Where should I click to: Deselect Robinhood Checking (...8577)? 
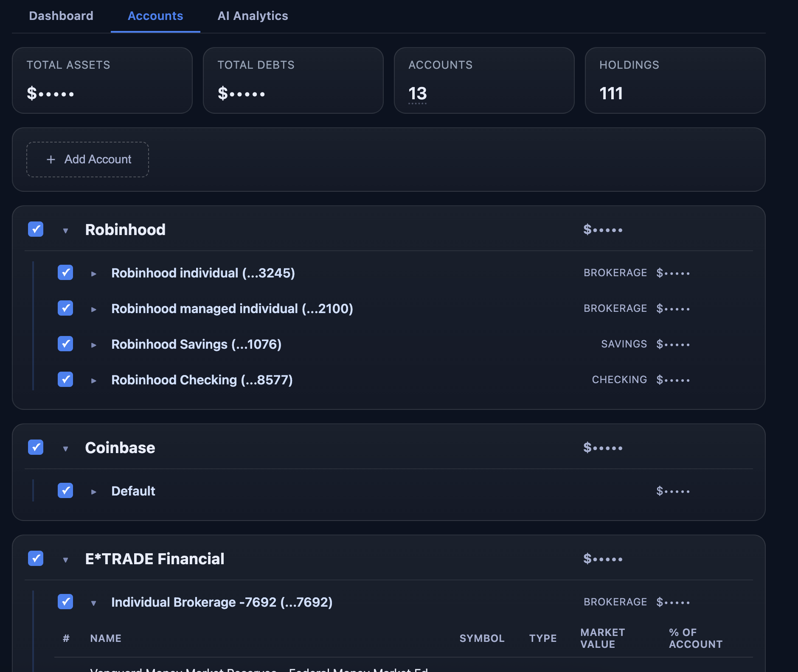coord(65,380)
